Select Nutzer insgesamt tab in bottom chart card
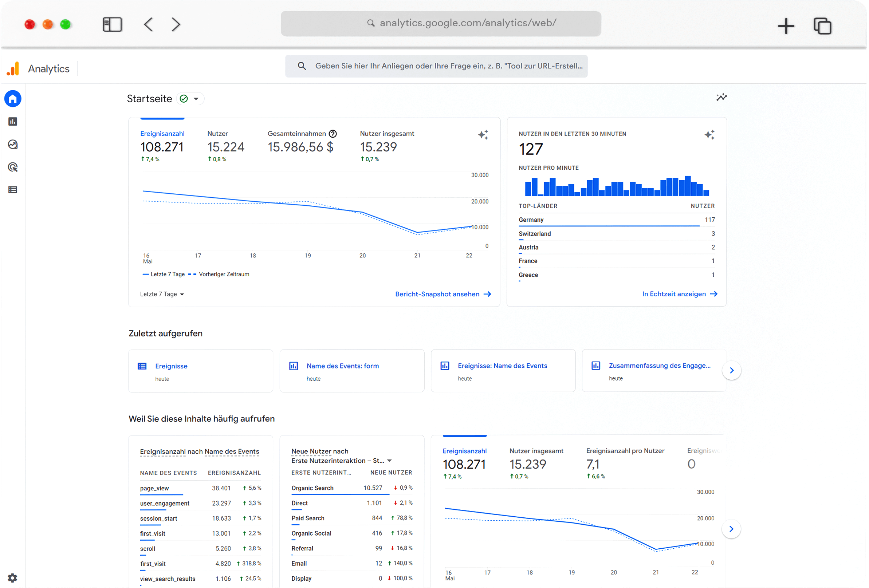This screenshot has height=588, width=869. [x=536, y=463]
